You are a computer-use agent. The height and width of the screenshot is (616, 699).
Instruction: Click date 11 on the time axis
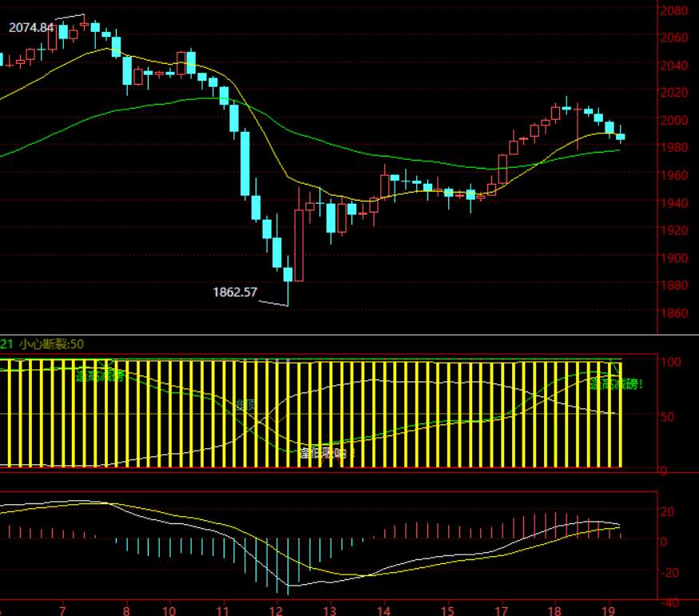[x=222, y=610]
